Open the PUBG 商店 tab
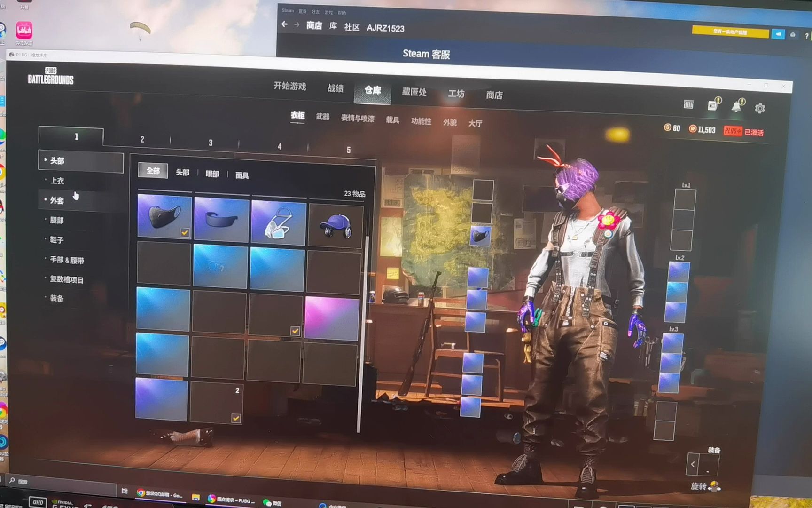The width and height of the screenshot is (812, 508). pos(494,95)
